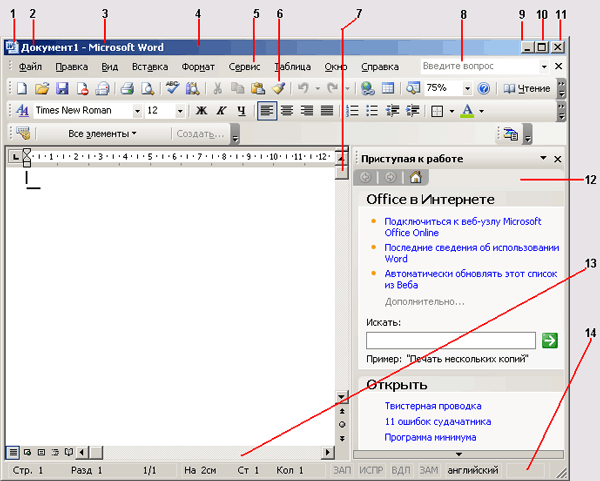
Task: Apply outside border button
Action: [x=437, y=111]
